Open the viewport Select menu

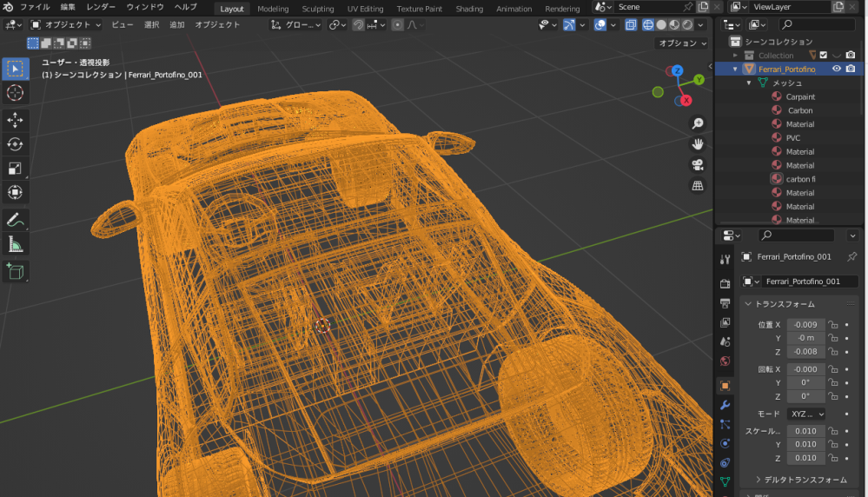152,25
